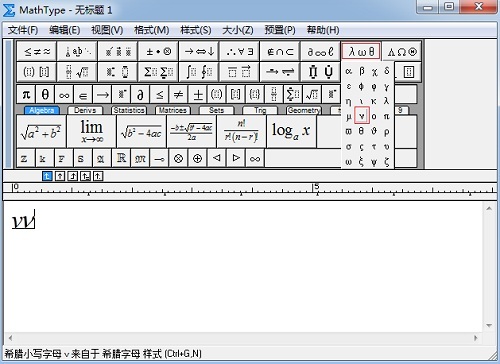Image resolution: width=500 pixels, height=364 pixels.
Task: Insert the log base a of x expression
Action: (291, 132)
